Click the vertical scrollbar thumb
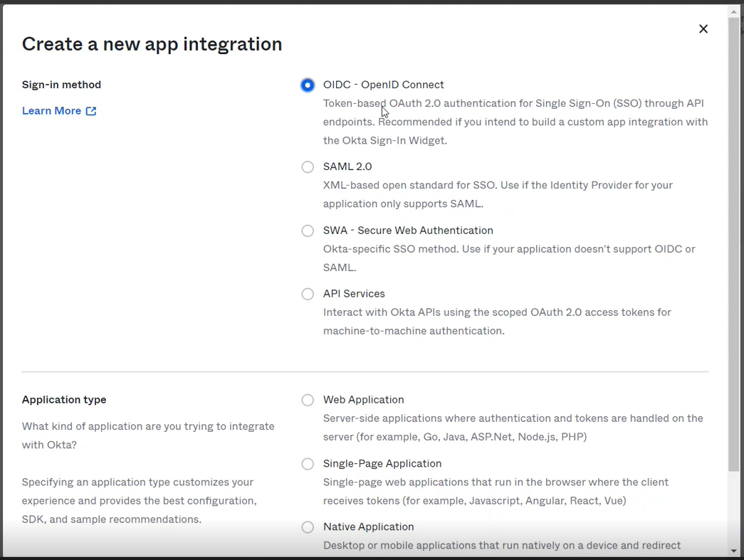This screenshot has height=560, width=744. pyautogui.click(x=734, y=242)
